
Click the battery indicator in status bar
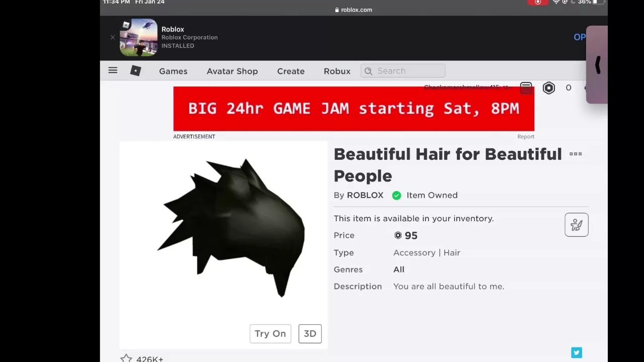tap(599, 2)
